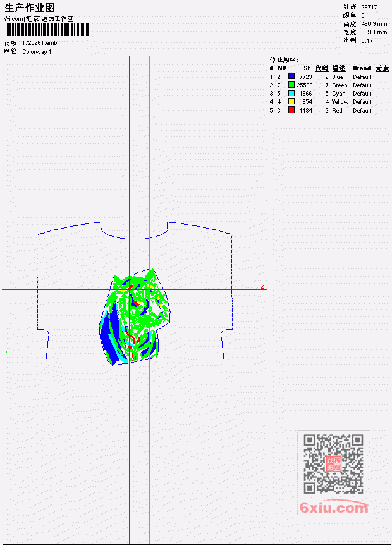The width and height of the screenshot is (392, 545).
Task: Select the stitch count 1666
Action: pyautogui.click(x=305, y=94)
